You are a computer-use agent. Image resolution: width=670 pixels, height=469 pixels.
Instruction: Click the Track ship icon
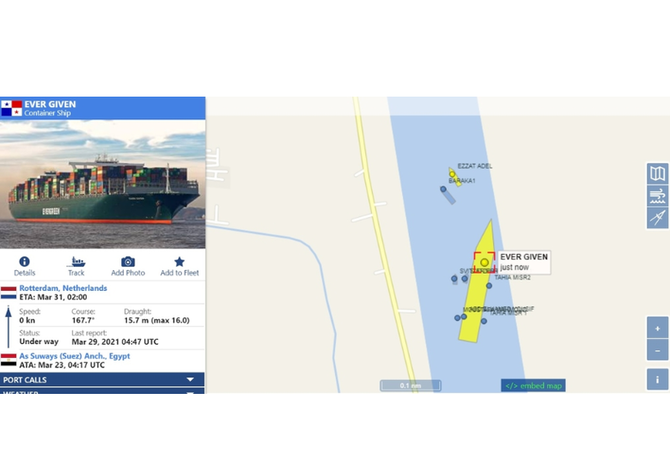(x=76, y=261)
